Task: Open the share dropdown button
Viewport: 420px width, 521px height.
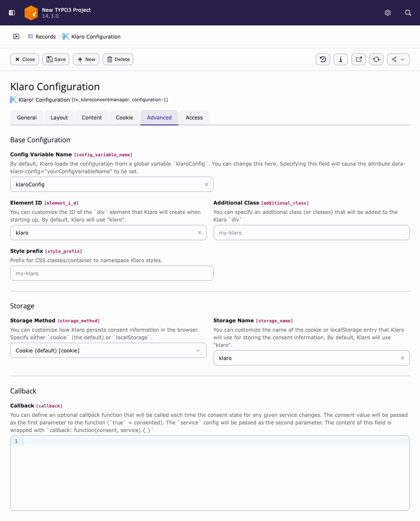Action: pos(398,59)
